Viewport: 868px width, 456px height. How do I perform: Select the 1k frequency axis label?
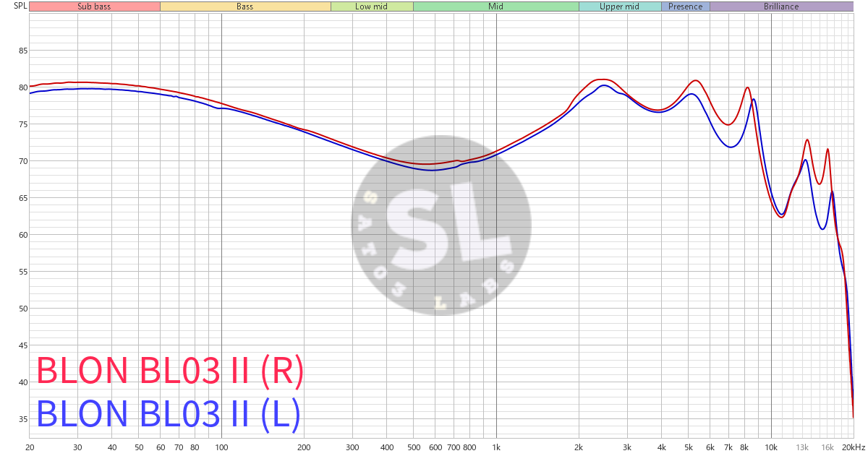pos(496,447)
